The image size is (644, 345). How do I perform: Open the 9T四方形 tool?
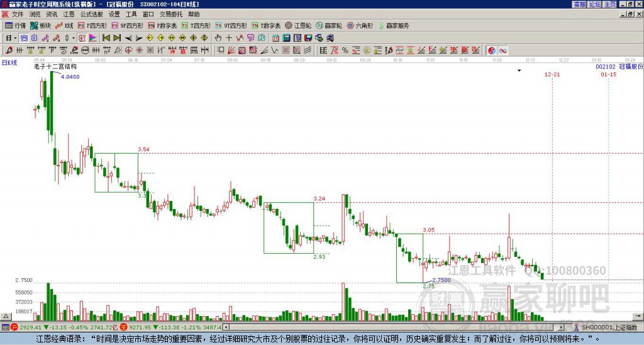pyautogui.click(x=231, y=25)
